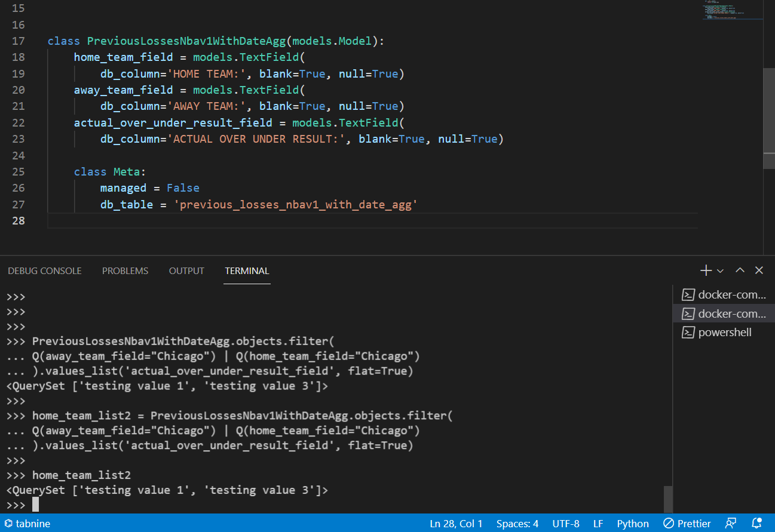Viewport: 775px width, 532px height.
Task: Select the first docker-com terminal entry
Action: point(724,294)
